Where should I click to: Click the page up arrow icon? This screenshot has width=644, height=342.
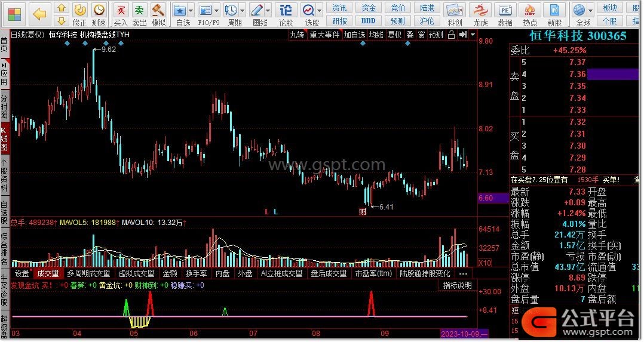(61, 8)
